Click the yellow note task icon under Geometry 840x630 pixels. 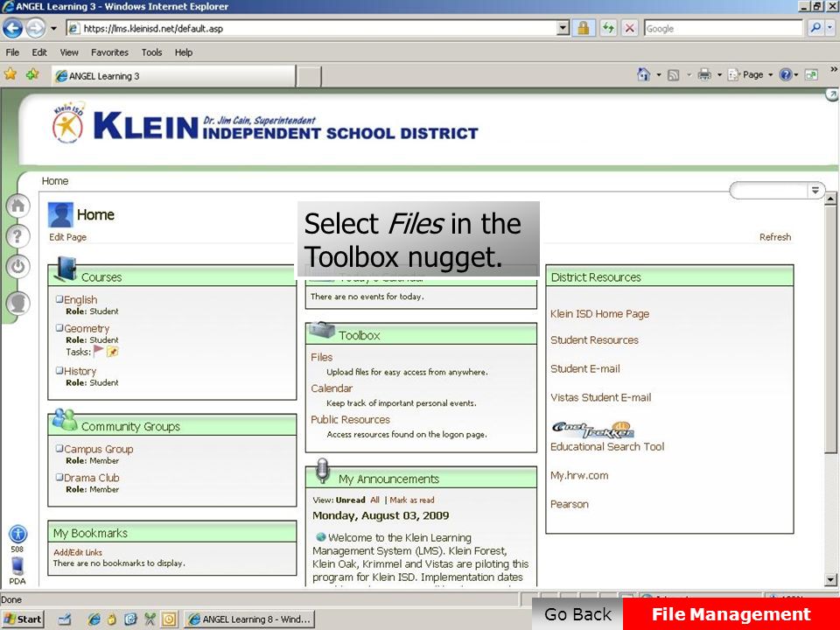pyautogui.click(x=112, y=352)
